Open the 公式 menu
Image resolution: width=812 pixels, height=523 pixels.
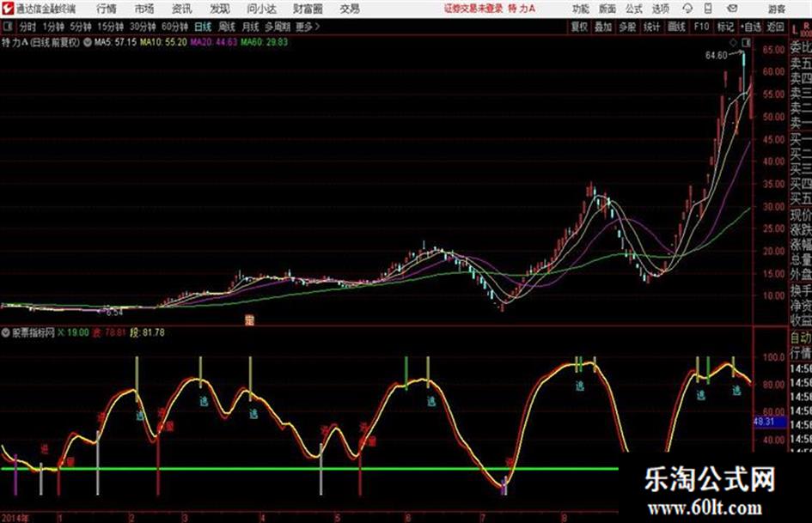coord(633,9)
